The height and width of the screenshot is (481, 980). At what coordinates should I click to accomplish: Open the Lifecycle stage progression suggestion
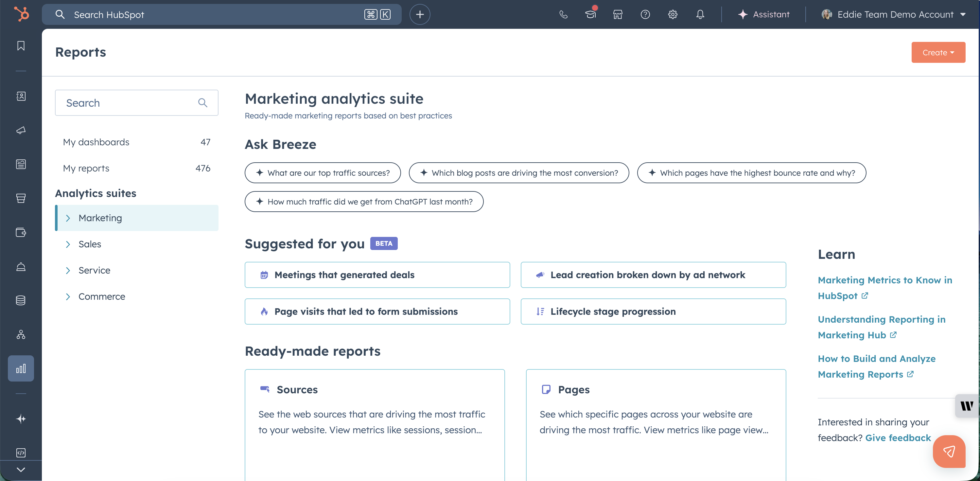click(653, 311)
